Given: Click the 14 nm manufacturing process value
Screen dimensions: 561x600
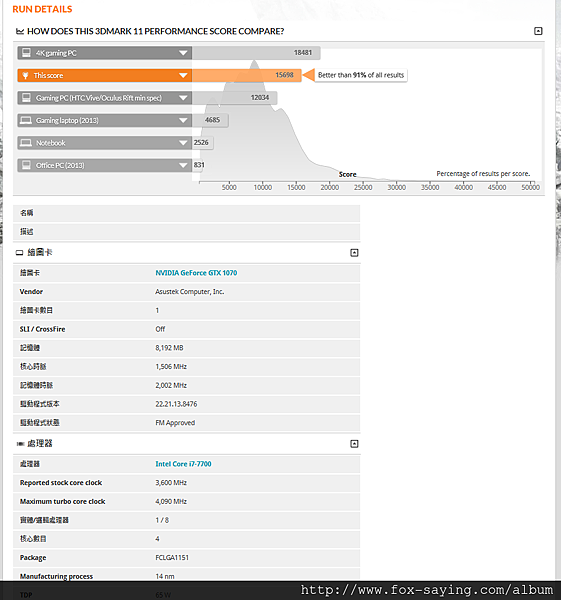Looking at the screenshot, I should click(x=165, y=576).
